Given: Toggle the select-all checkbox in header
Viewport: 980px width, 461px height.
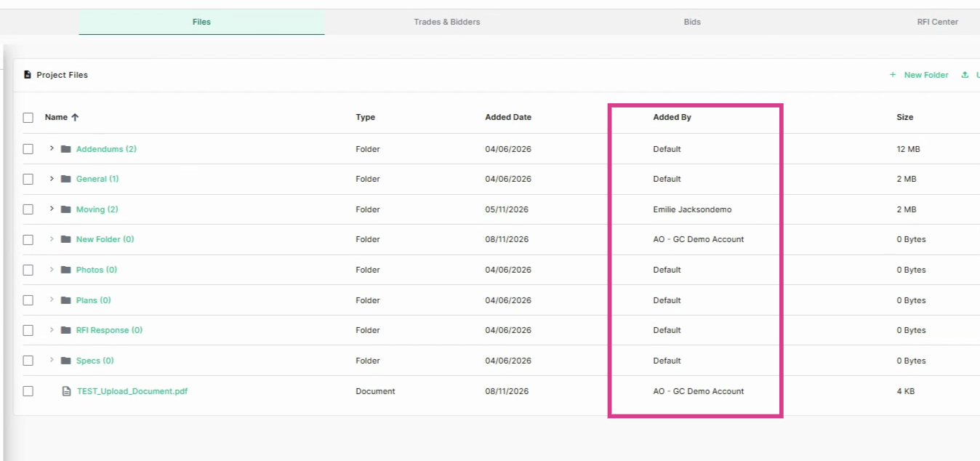Looking at the screenshot, I should [x=28, y=117].
